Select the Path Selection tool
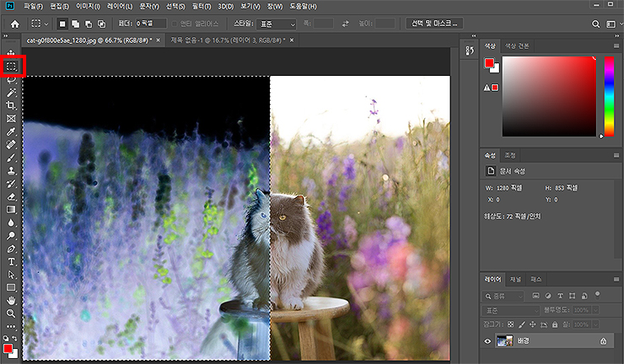 11,275
